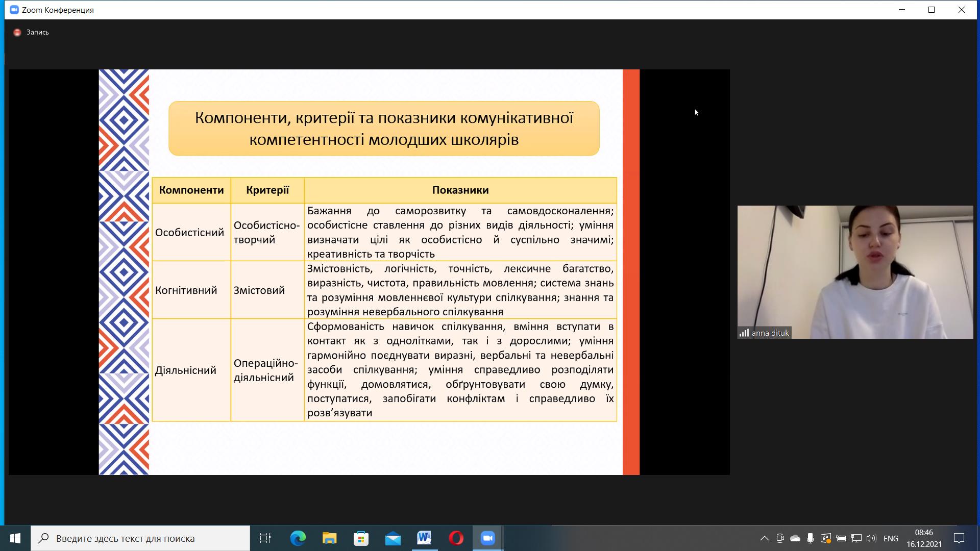The width and height of the screenshot is (980, 551).
Task: Click the Особистісно-творчий criterion cell
Action: click(266, 233)
